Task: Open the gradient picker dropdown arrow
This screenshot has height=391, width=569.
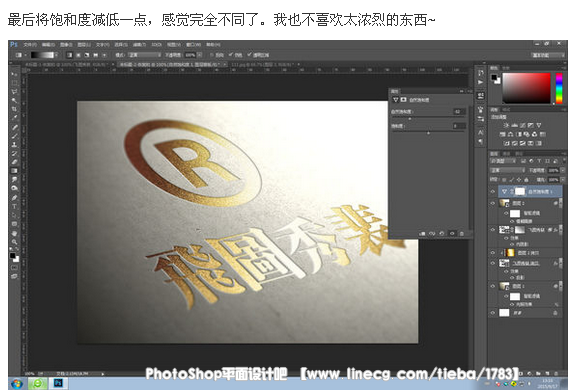Action: 56,55
